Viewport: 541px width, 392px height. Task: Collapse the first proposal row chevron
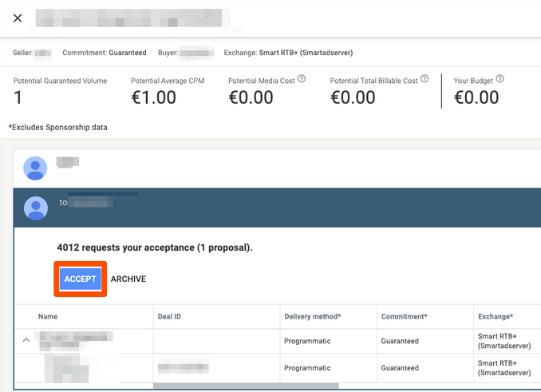26,340
